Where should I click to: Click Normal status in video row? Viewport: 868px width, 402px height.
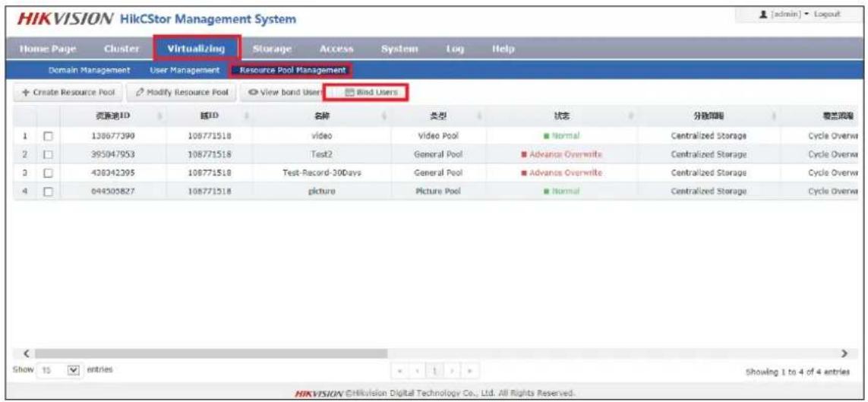(562, 136)
